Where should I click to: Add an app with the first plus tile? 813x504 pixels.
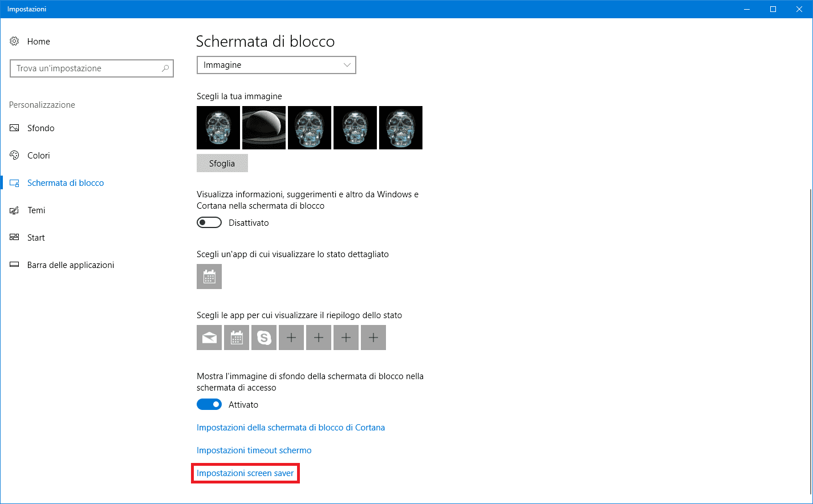(291, 338)
